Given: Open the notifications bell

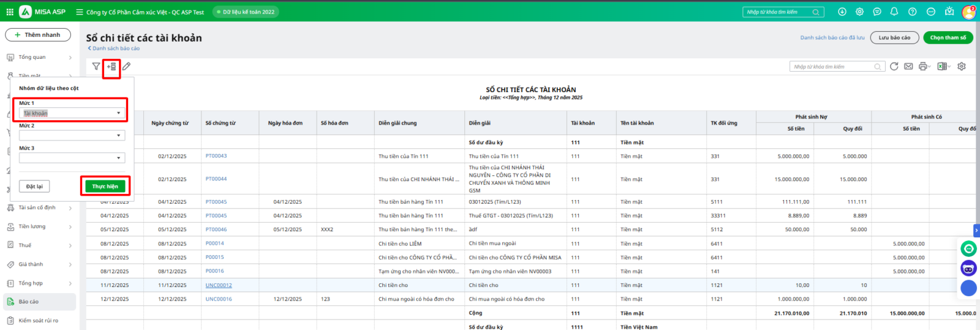Looking at the screenshot, I should click(894, 12).
